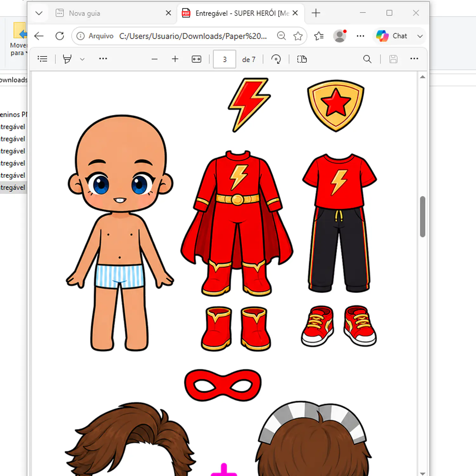The width and height of the screenshot is (476, 476).
Task: Open a new browser tab
Action: (316, 13)
